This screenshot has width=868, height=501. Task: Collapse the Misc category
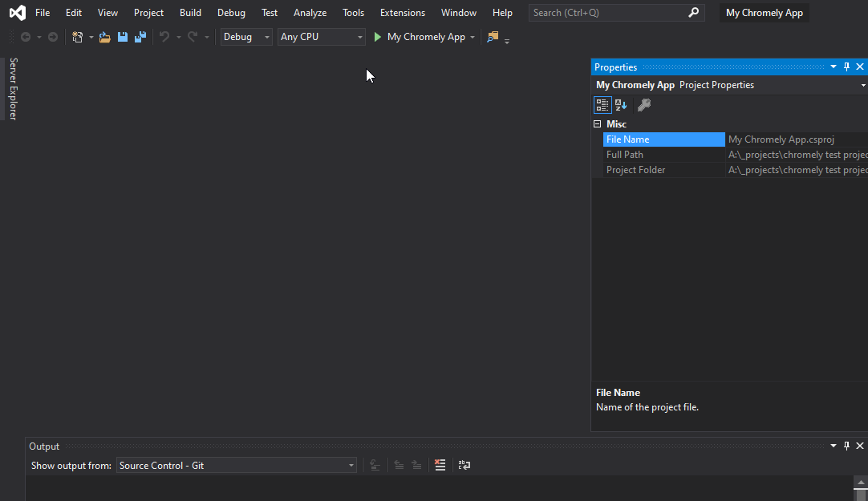pyautogui.click(x=598, y=124)
